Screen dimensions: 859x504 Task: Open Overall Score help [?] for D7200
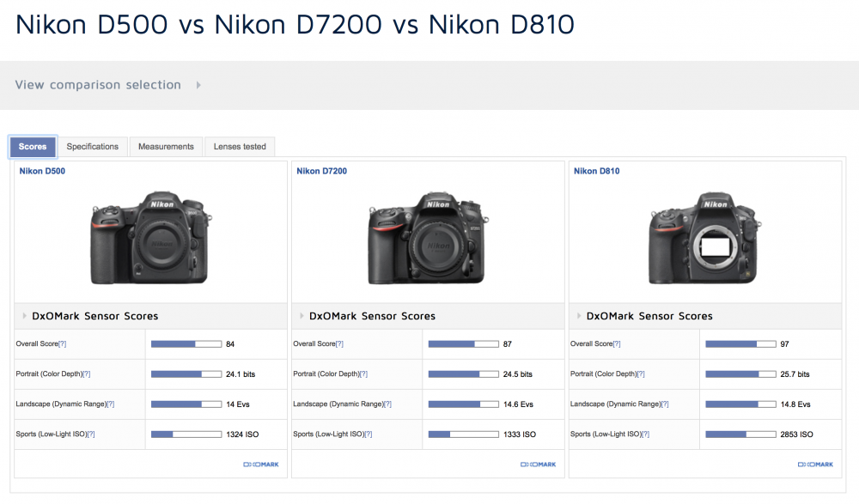[339, 344]
